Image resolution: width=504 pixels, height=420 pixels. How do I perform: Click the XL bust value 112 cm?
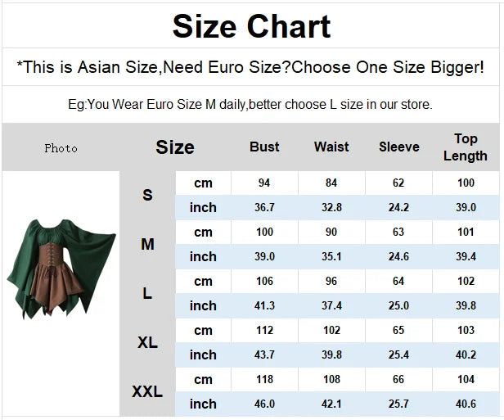coord(264,330)
